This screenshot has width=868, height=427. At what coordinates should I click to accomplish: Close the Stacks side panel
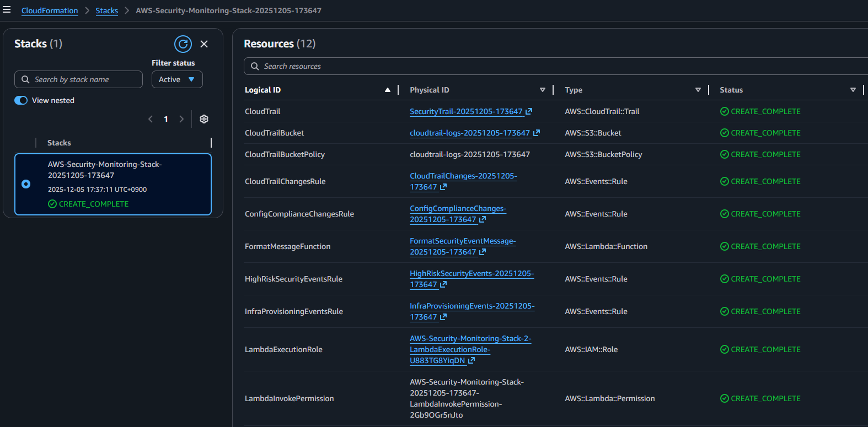point(204,44)
